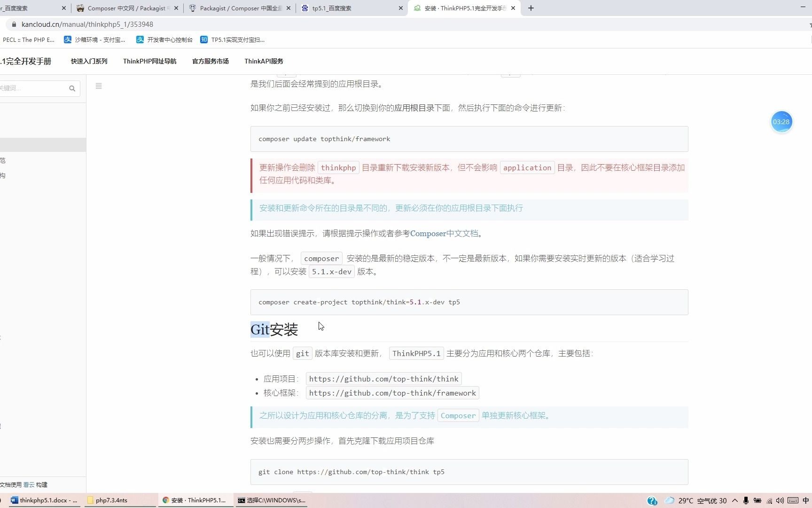
Task: Open the command prompt taskbar window
Action: click(272, 500)
